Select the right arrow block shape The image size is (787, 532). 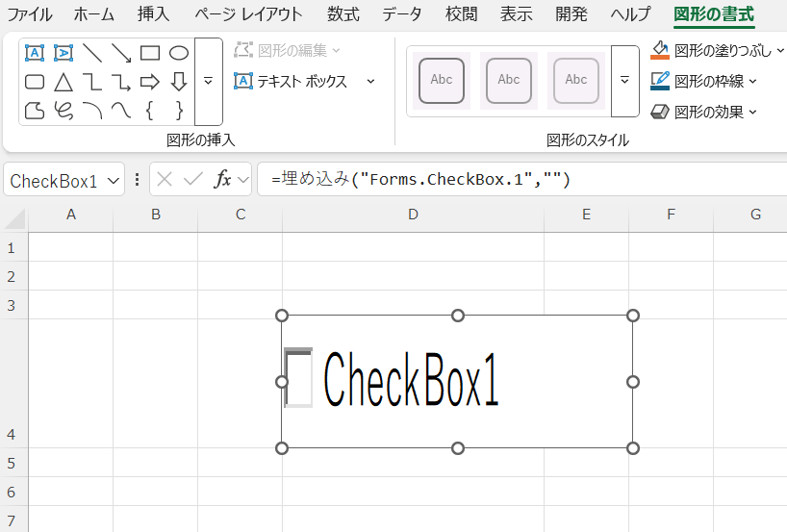[x=149, y=82]
